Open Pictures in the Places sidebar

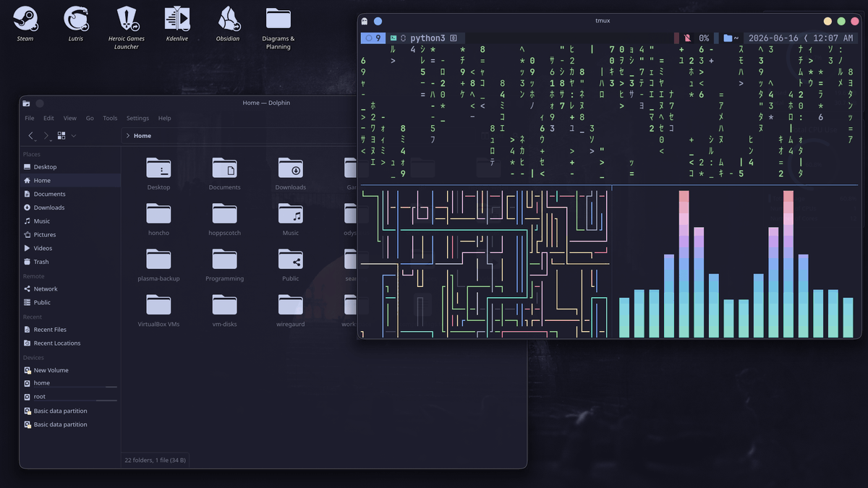(70, 234)
